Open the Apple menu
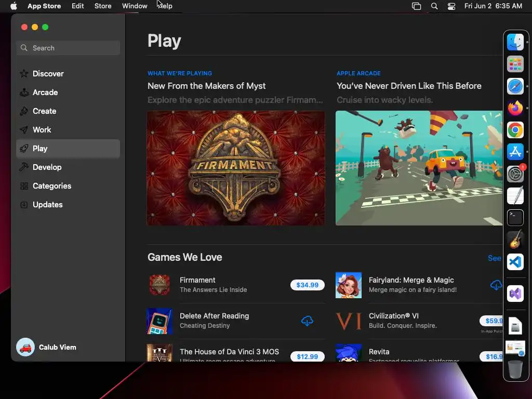 (x=14, y=6)
